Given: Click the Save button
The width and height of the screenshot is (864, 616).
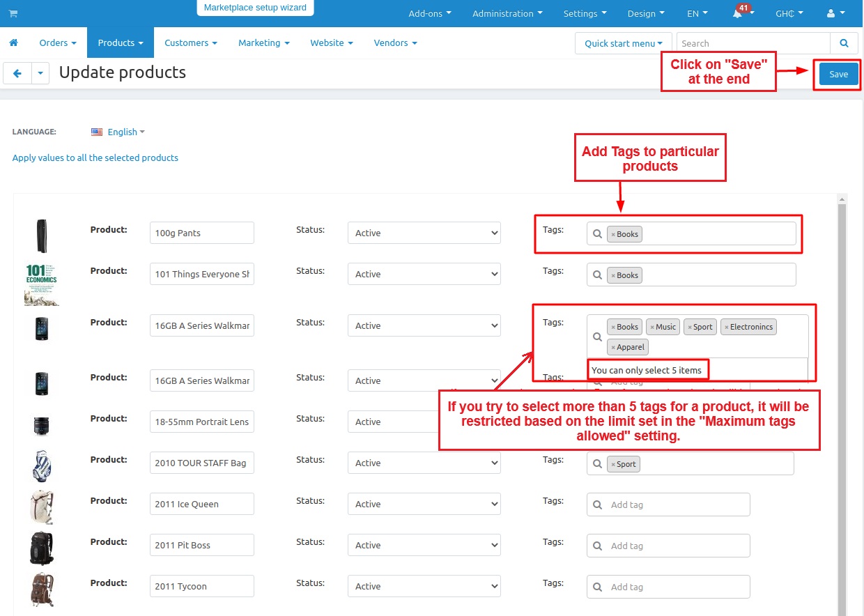Looking at the screenshot, I should [x=838, y=75].
